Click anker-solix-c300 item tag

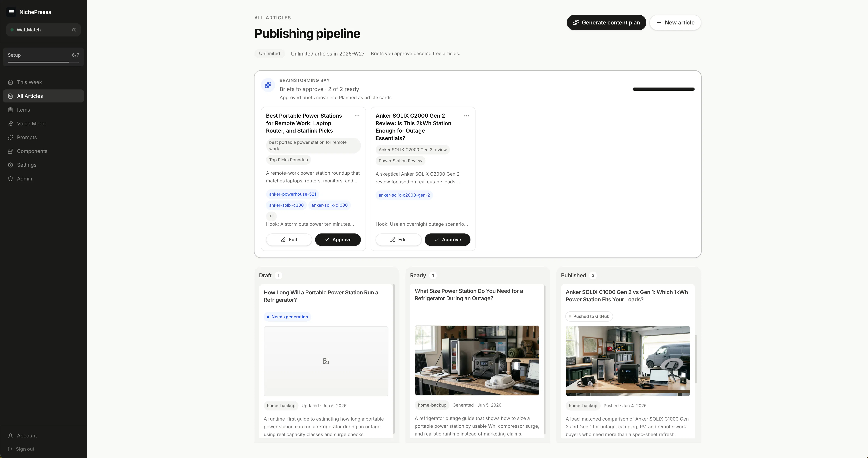(x=286, y=205)
